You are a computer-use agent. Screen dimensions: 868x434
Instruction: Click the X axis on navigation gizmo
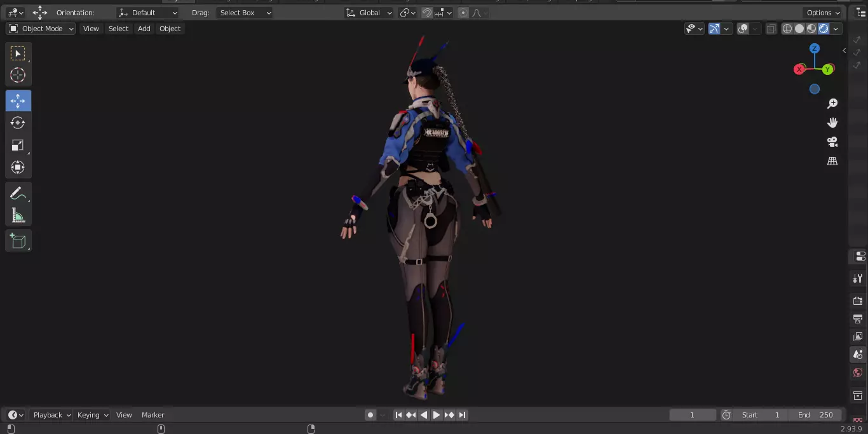pos(800,69)
